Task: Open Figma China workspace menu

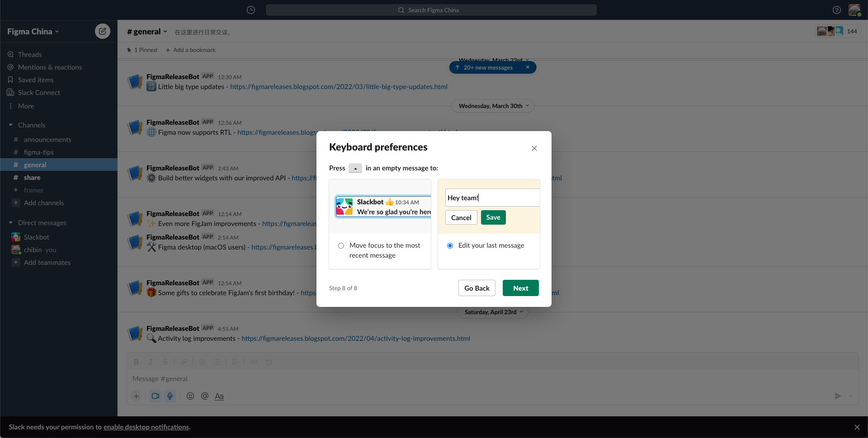Action: [x=33, y=31]
